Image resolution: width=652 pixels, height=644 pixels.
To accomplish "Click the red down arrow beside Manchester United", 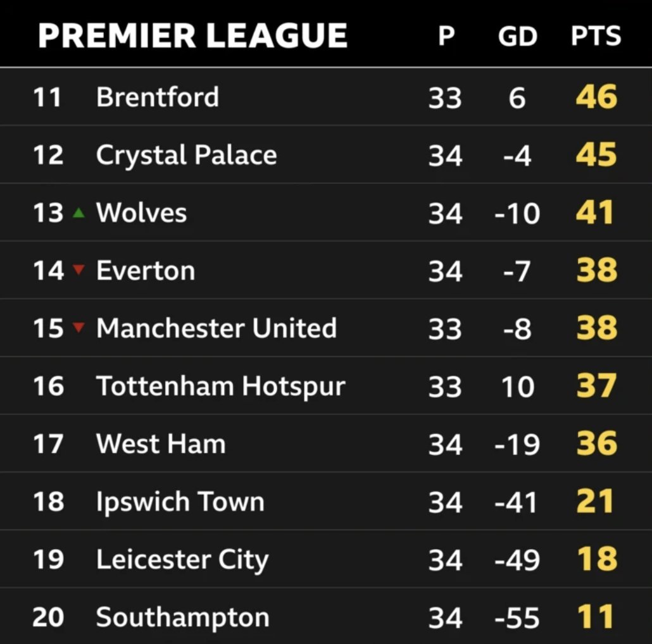I will pos(78,328).
